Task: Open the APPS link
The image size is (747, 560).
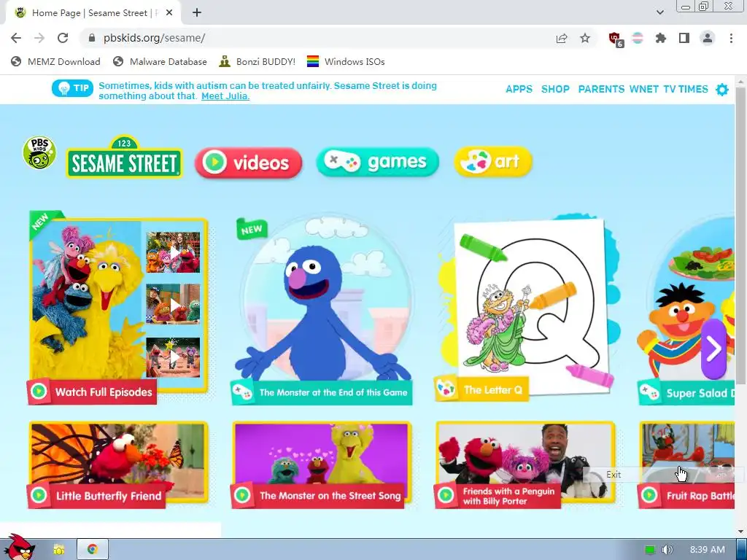Action: 519,90
